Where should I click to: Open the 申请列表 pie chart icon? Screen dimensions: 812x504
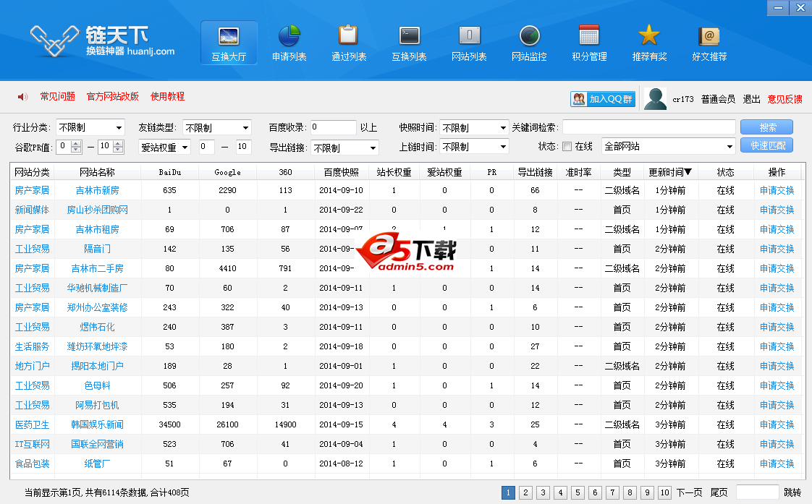click(289, 35)
